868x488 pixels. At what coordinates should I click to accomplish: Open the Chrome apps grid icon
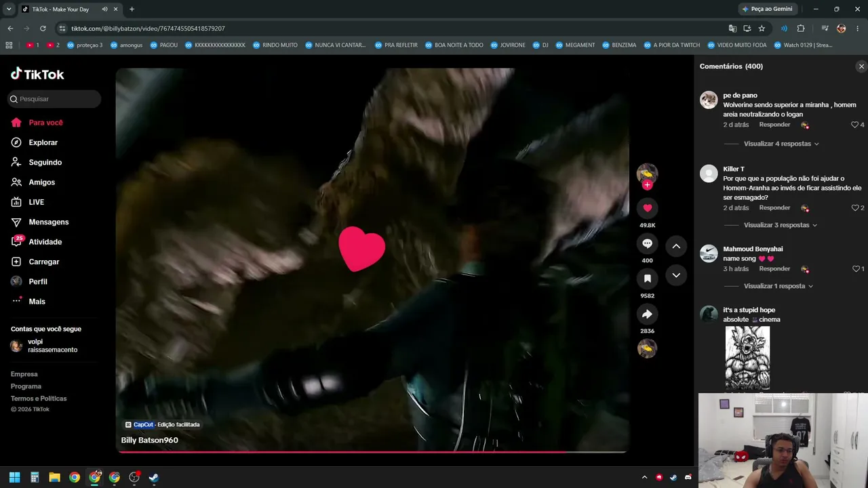[9, 45]
